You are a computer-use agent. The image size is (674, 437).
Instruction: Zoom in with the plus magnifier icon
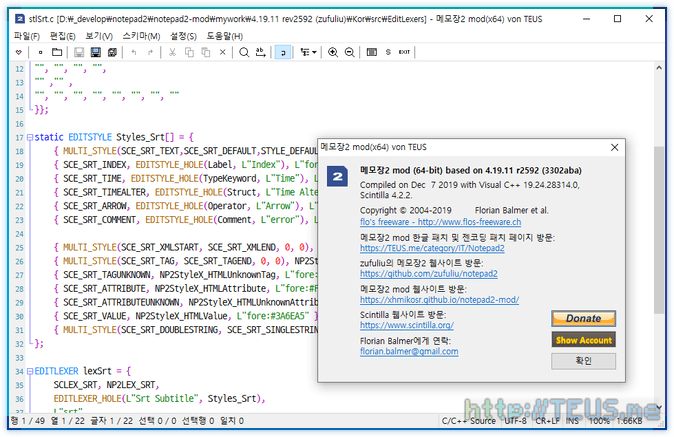(333, 52)
